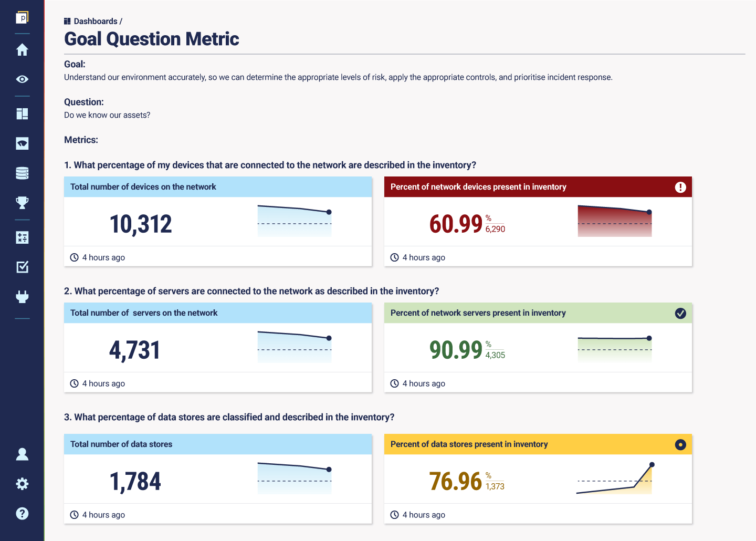Open the dashboards panel icon in the sidebar

(x=22, y=113)
